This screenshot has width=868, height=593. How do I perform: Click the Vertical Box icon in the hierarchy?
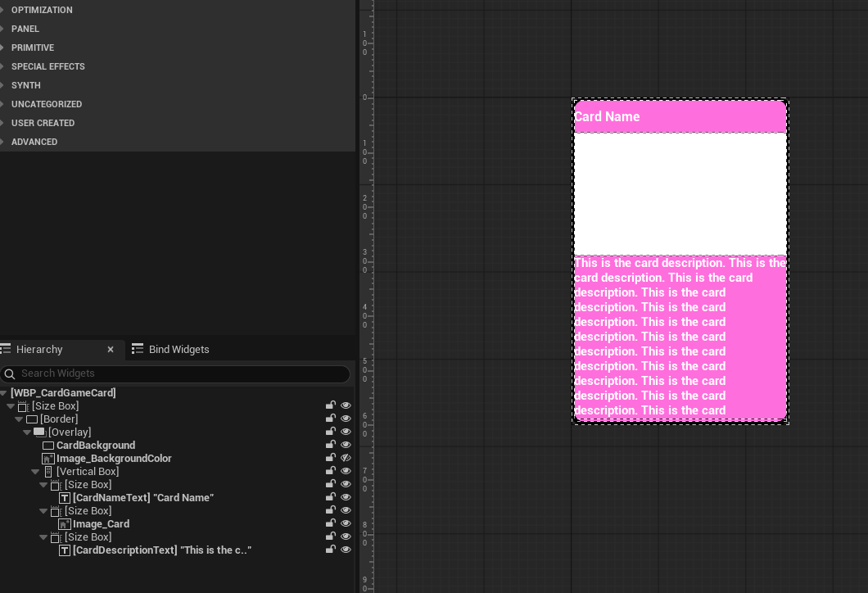click(x=48, y=471)
